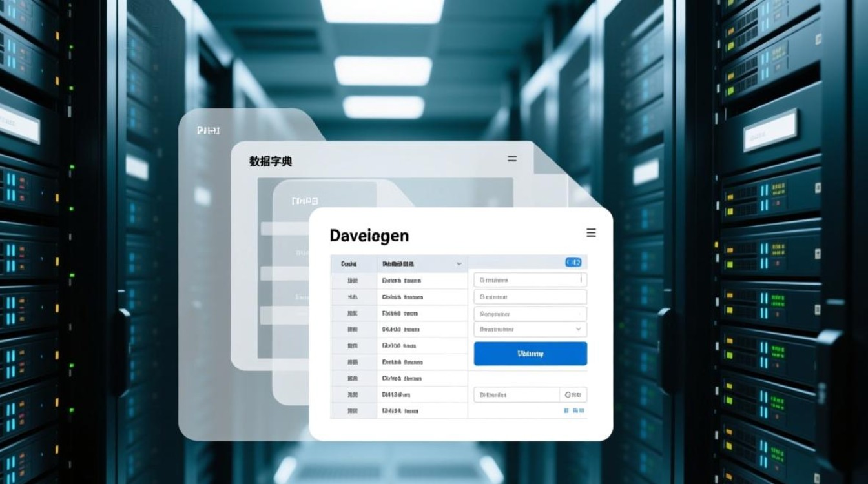Click the small blue icons below the bottom input
Viewport: 868px width, 484px height.
[x=572, y=410]
